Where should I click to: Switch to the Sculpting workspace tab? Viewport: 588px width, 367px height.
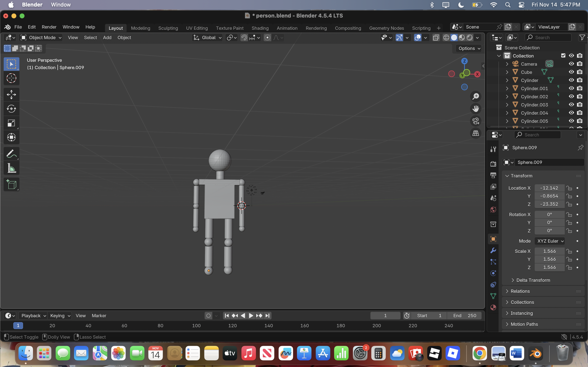[168, 28]
